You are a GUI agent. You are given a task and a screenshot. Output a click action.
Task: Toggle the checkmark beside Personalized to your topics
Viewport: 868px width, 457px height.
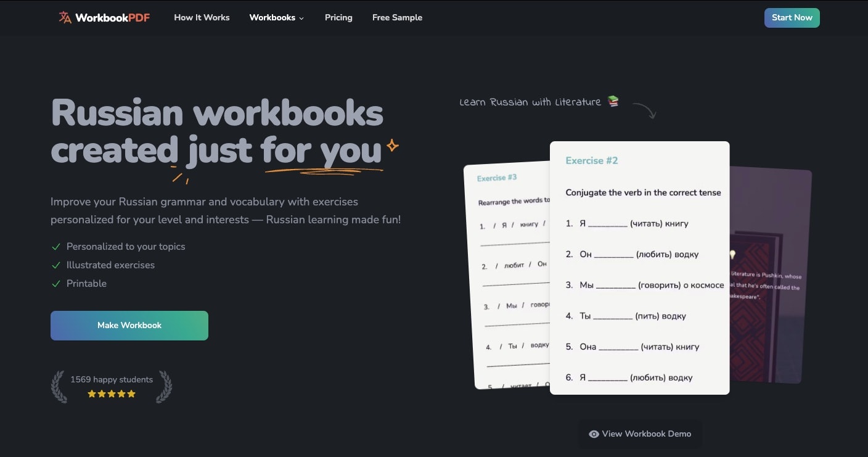click(56, 247)
